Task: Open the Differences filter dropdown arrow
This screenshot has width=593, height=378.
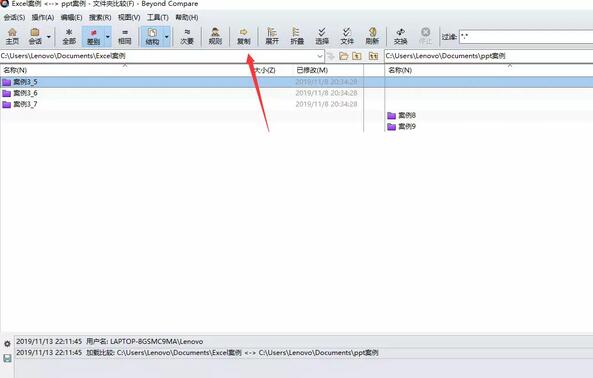Action: (x=108, y=37)
